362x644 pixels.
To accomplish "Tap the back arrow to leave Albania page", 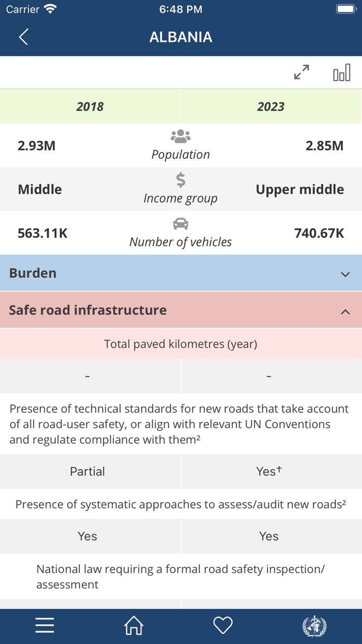I will [x=22, y=37].
